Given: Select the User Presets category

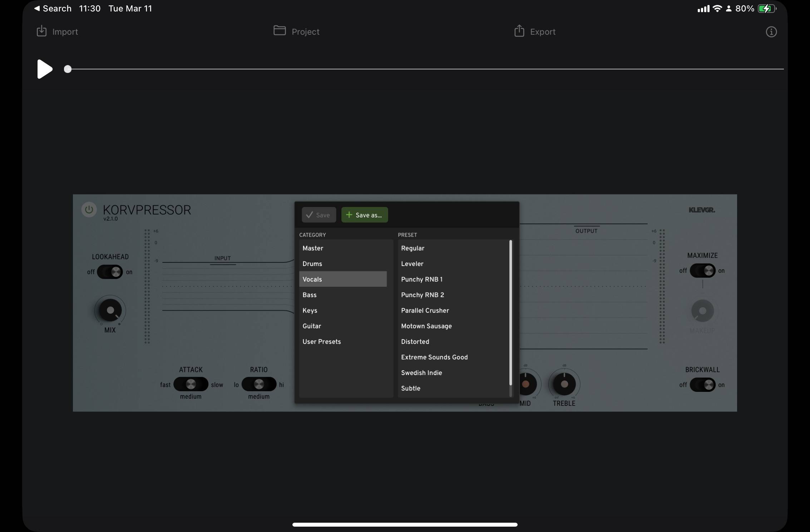Looking at the screenshot, I should coord(343,341).
